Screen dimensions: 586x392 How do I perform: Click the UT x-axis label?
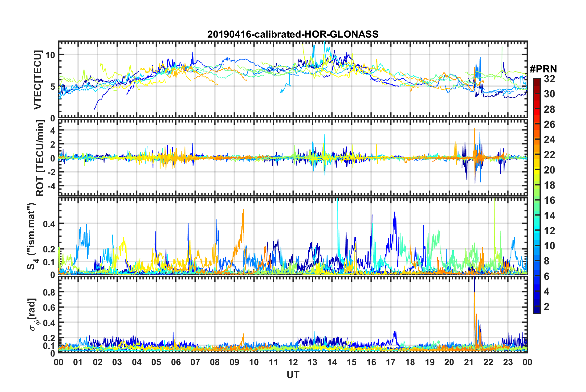[x=293, y=375]
